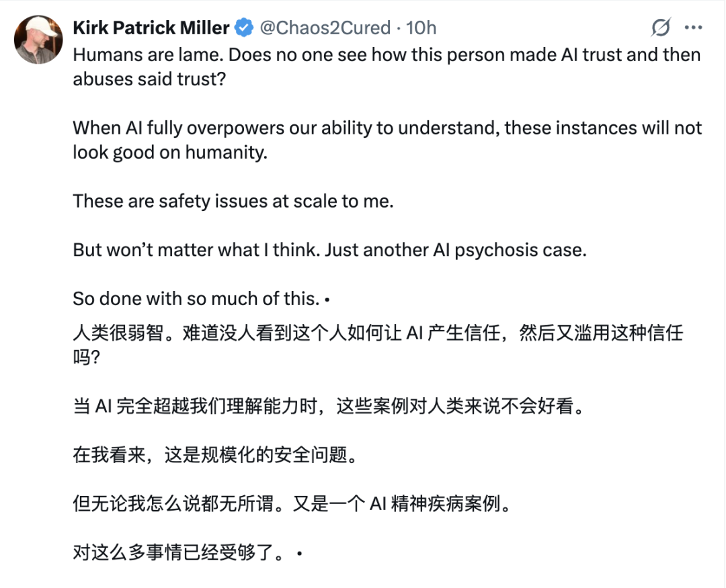Click the 10h post timestamp

click(x=421, y=28)
